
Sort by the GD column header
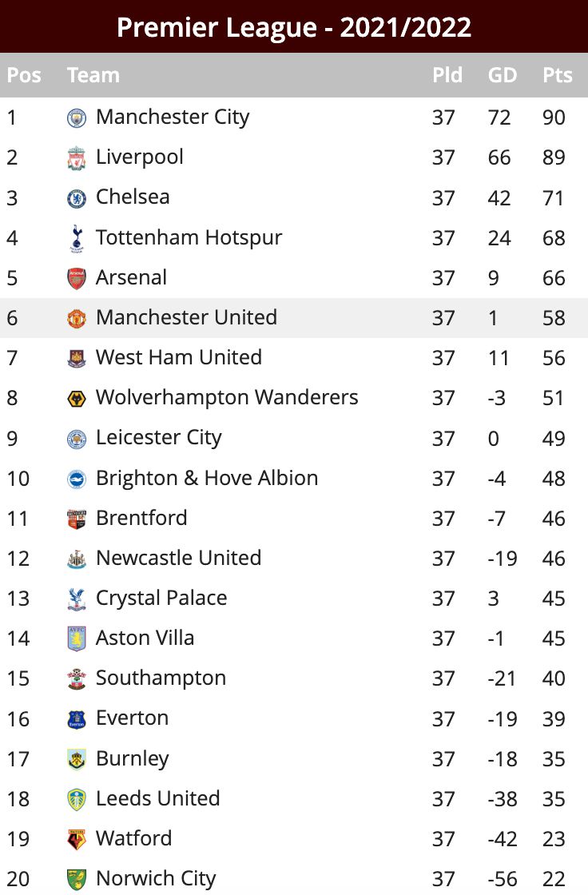[x=503, y=75]
